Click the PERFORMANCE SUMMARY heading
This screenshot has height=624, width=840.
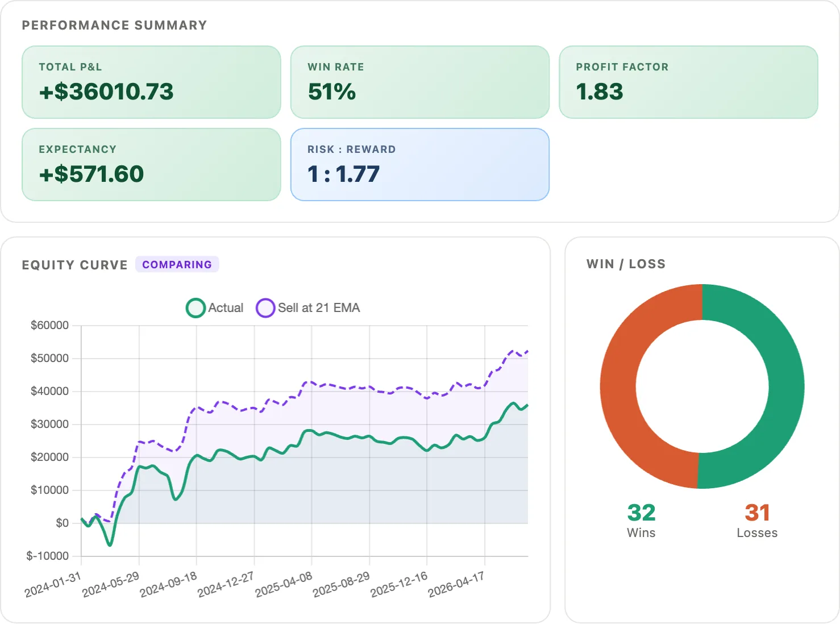[x=115, y=26]
